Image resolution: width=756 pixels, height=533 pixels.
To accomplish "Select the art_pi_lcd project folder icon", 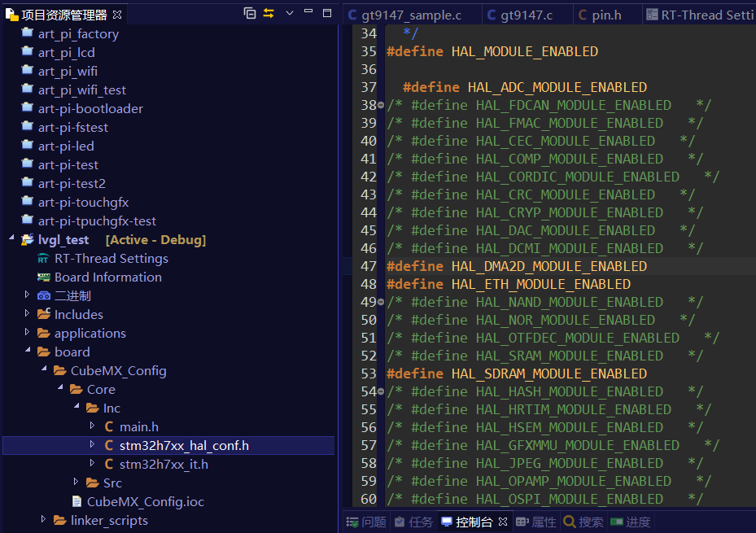I will pyautogui.click(x=28, y=51).
